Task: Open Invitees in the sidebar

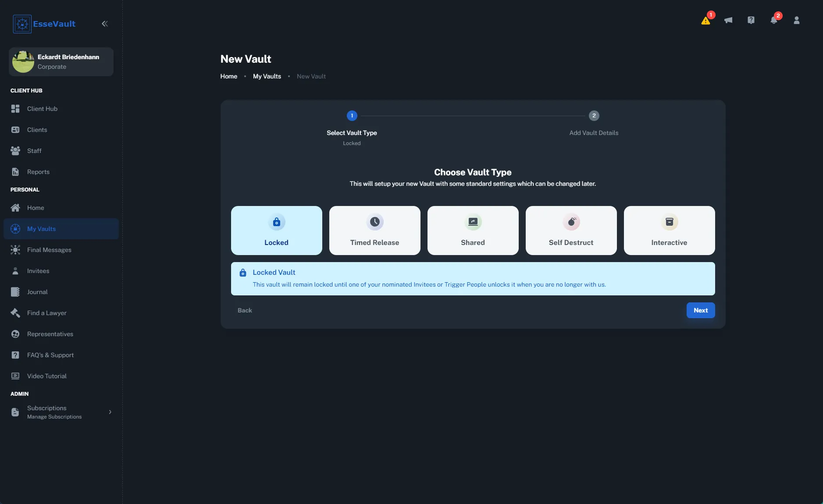Action: (x=61, y=271)
